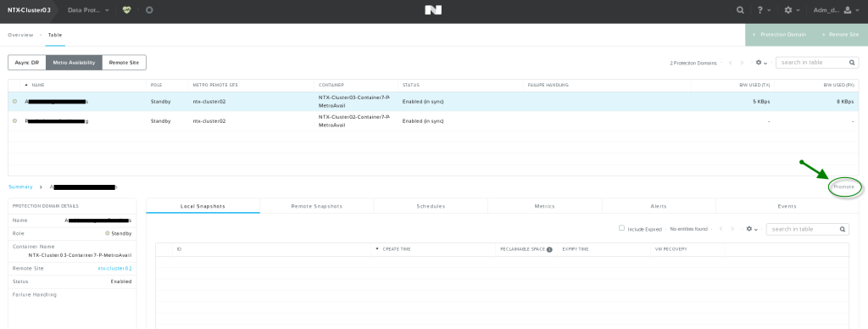Sort protection domains by Name column
Image resolution: width=868 pixels, height=329 pixels.
[37, 86]
